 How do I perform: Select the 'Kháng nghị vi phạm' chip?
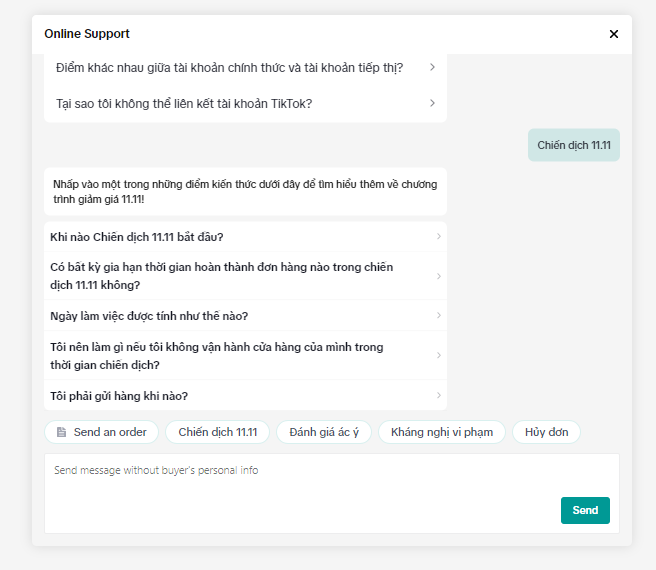coord(442,432)
